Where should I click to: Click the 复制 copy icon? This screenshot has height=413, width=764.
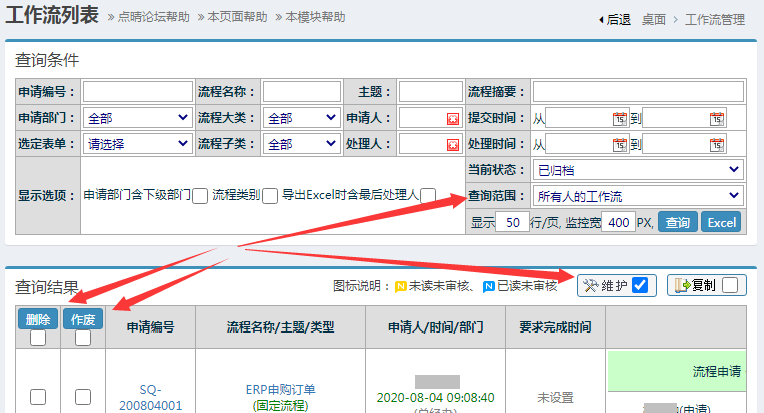683,285
